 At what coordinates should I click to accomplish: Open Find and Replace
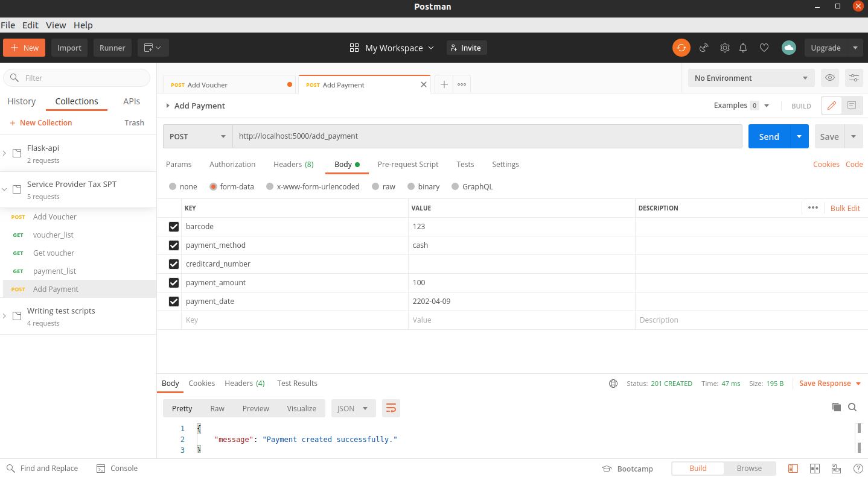pyautogui.click(x=42, y=468)
